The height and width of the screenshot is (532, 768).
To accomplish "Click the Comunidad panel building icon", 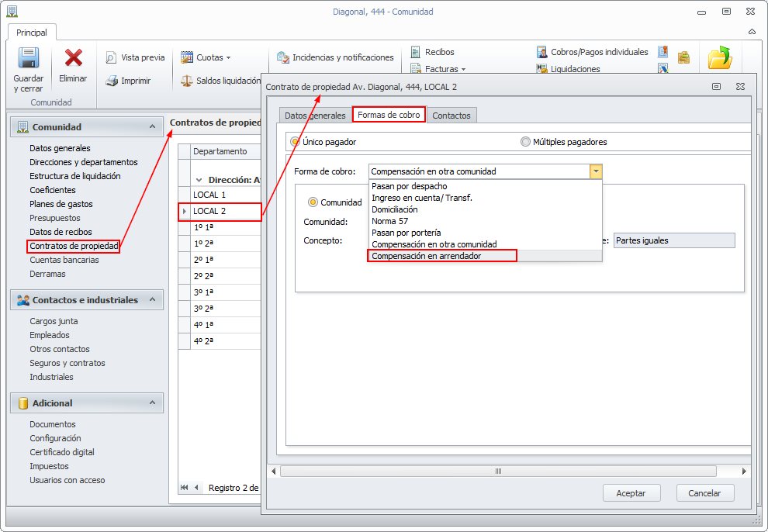I will click(x=22, y=127).
